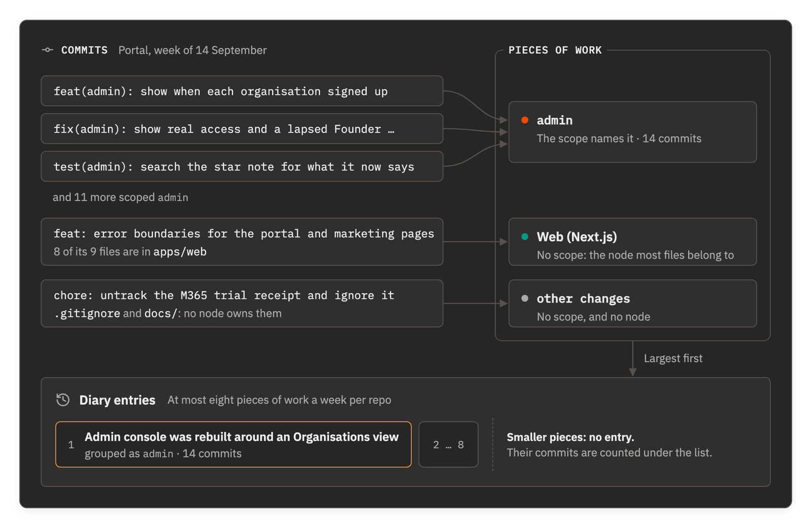812x528 pixels.
Task: Click the 'Largest first' label
Action: point(673,358)
